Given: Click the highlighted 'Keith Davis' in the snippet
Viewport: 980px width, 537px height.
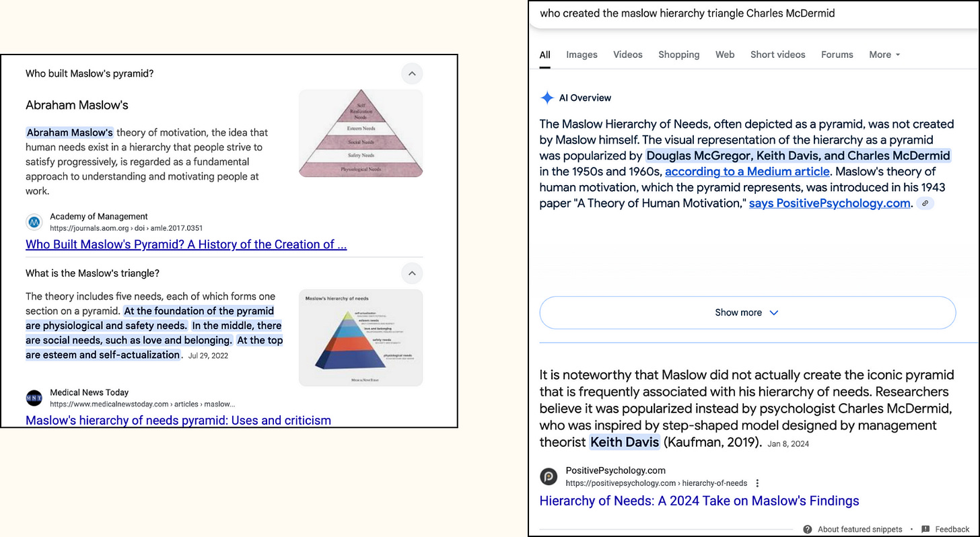Looking at the screenshot, I should pos(625,442).
